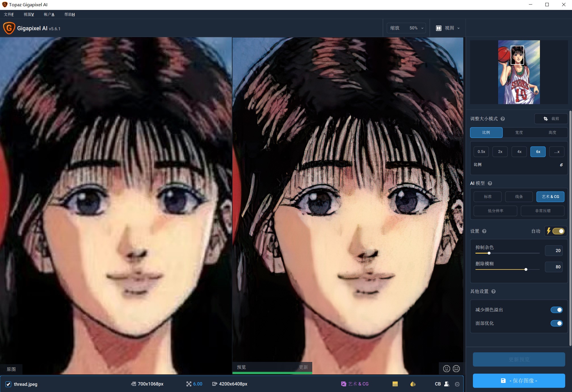This screenshot has height=392, width=572.
Task: Click the 抑制杂色 value field showing 20
Action: coord(554,250)
